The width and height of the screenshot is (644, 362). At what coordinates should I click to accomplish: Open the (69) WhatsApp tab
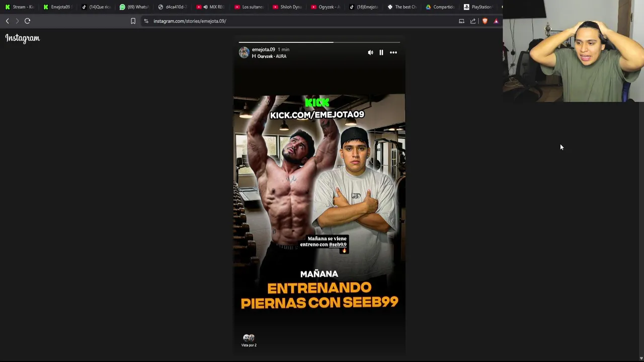(134, 7)
